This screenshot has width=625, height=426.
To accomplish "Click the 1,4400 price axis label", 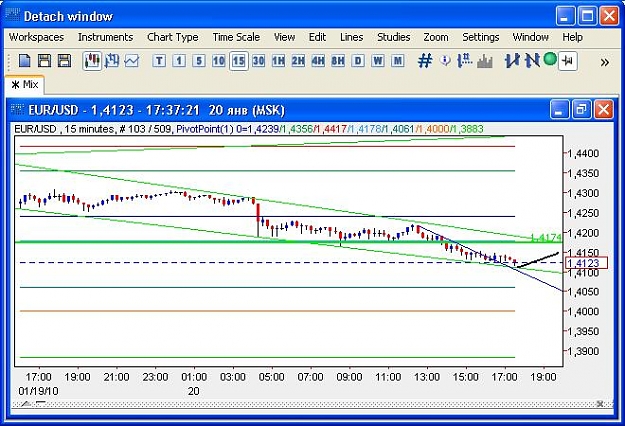I will point(583,153).
